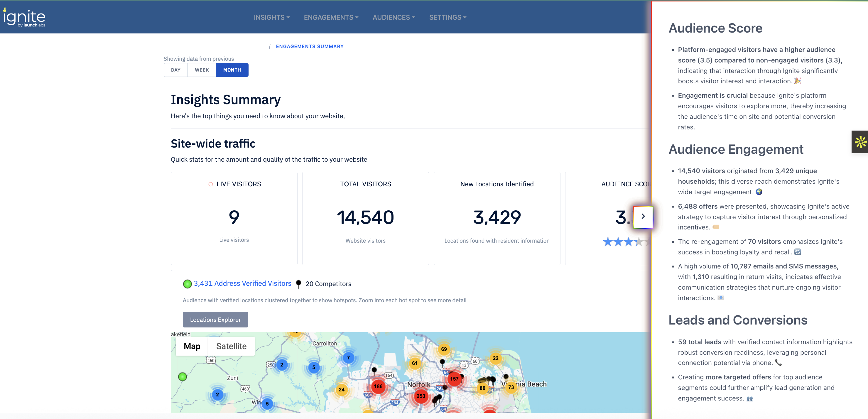
Task: Click the Locations Explorer button
Action: tap(215, 319)
